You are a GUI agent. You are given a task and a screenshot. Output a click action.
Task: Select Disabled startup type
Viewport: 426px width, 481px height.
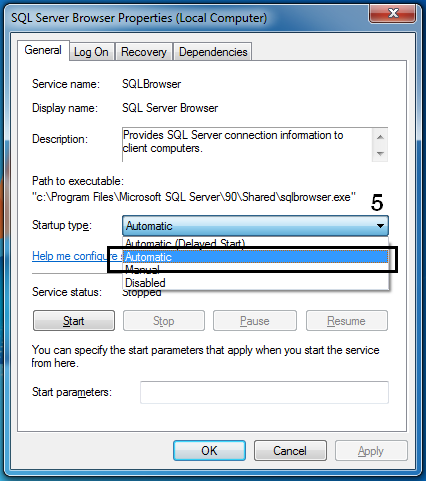click(x=255, y=283)
